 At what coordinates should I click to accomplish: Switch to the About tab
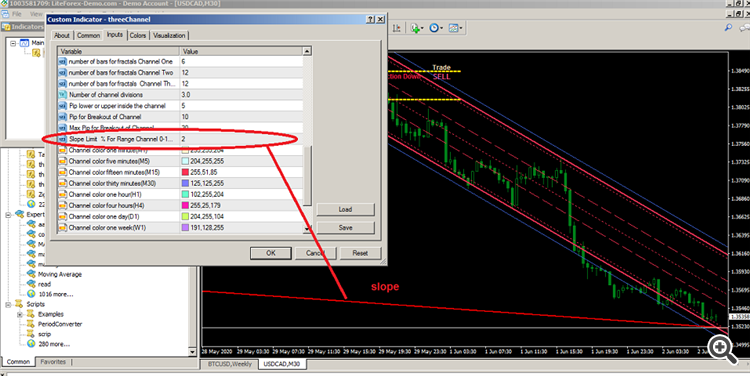(x=62, y=35)
